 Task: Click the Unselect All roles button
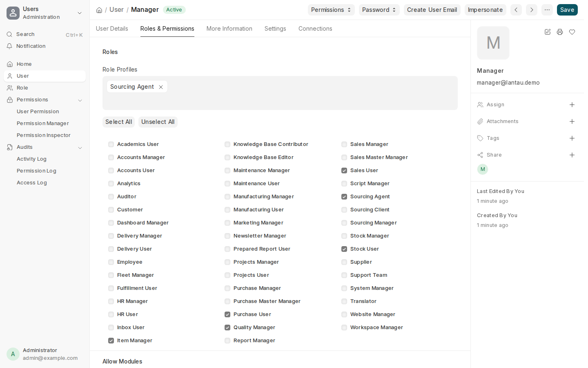point(158,122)
